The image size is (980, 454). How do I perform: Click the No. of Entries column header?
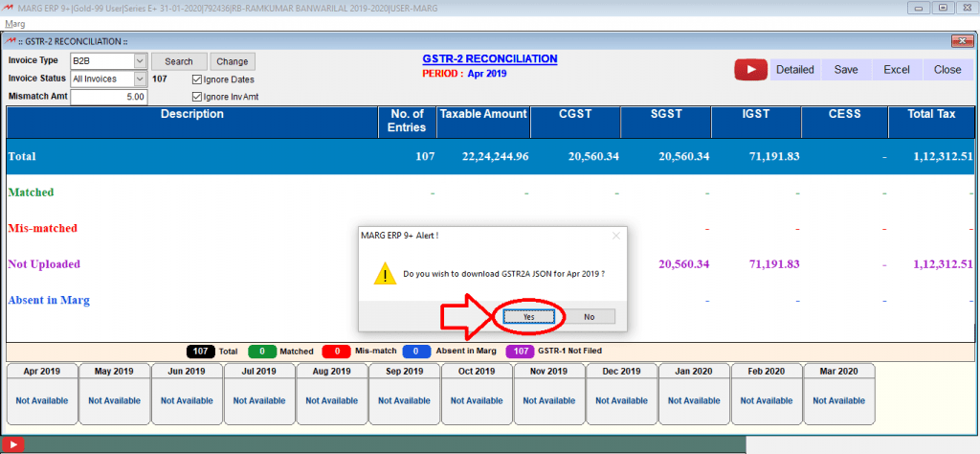[408, 123]
